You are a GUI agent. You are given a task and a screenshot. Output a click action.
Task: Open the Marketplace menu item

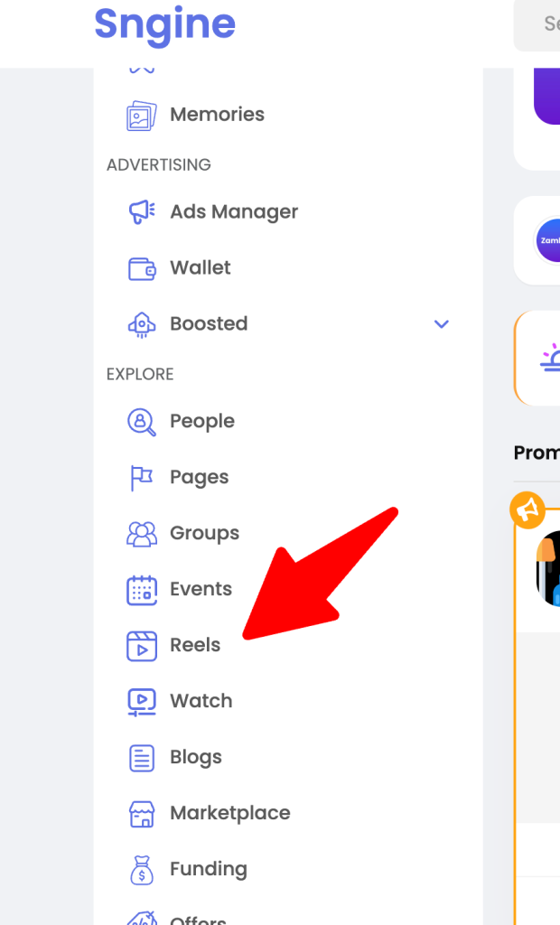(230, 813)
